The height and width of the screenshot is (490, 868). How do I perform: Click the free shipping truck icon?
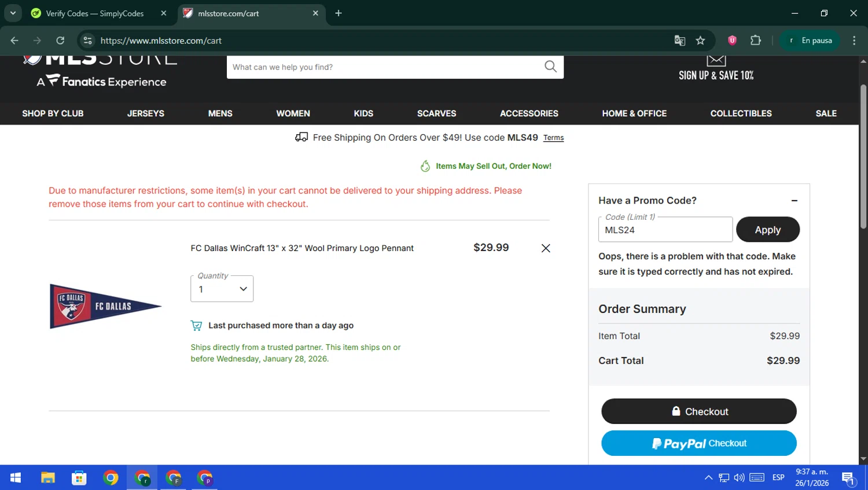(301, 137)
